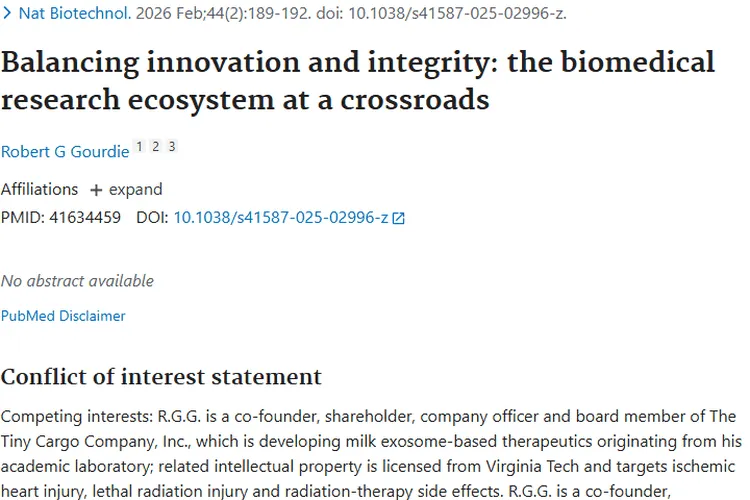Click the Conflict of interest statement heading
Image resolution: width=750 pixels, height=500 pixels.
[161, 376]
